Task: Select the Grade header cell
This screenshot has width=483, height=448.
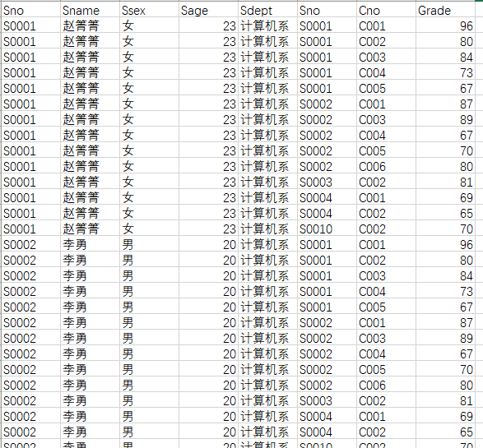Action: tap(445, 11)
